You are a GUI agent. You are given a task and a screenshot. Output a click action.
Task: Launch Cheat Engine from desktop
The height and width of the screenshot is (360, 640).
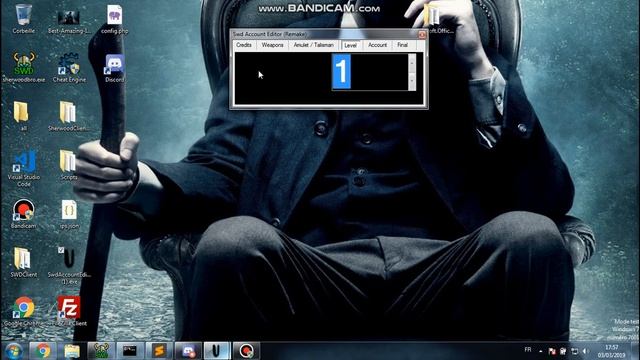[69, 67]
